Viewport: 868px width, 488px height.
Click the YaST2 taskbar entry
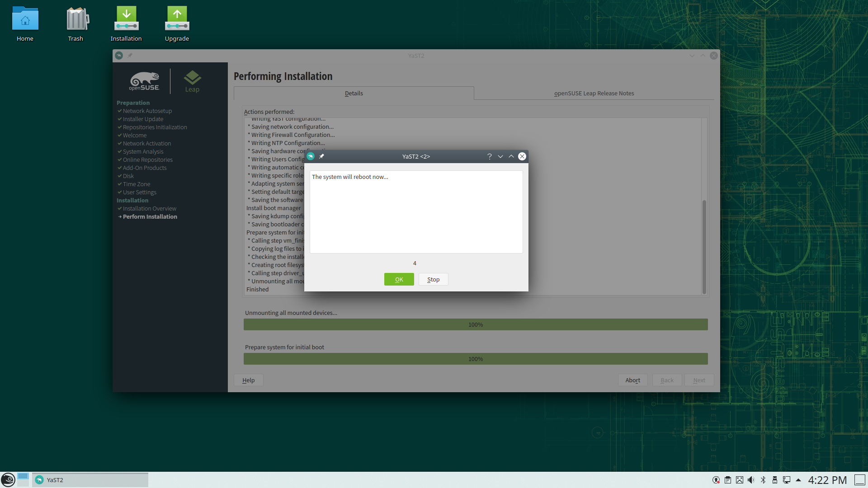(90, 480)
